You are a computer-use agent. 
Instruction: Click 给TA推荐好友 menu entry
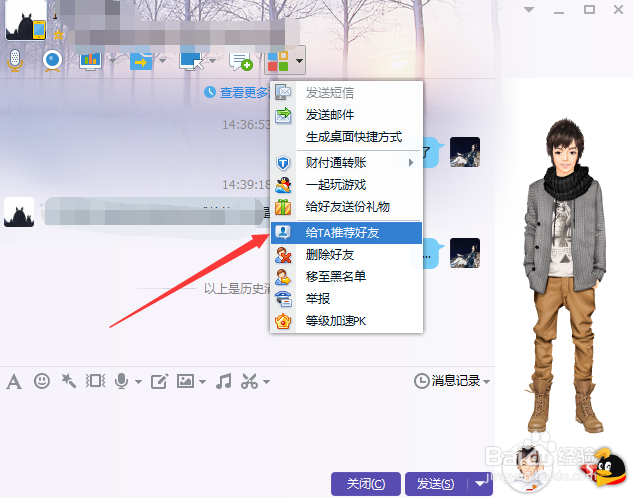click(x=346, y=232)
